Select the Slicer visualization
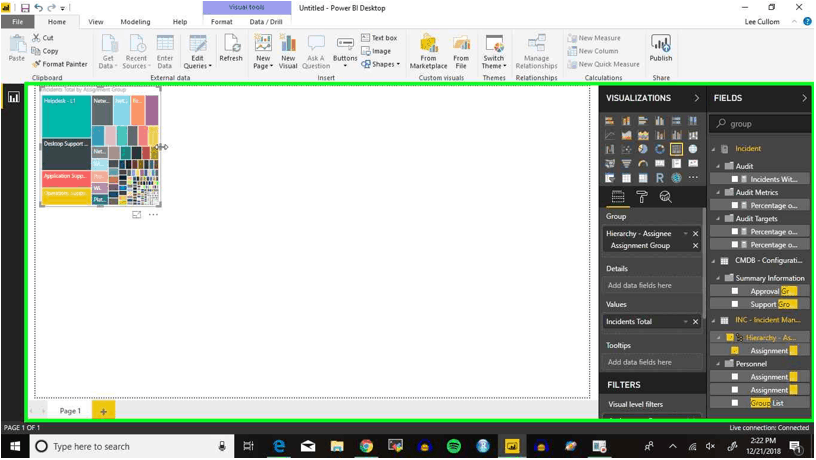Image resolution: width=816 pixels, height=460 pixels. 609,178
